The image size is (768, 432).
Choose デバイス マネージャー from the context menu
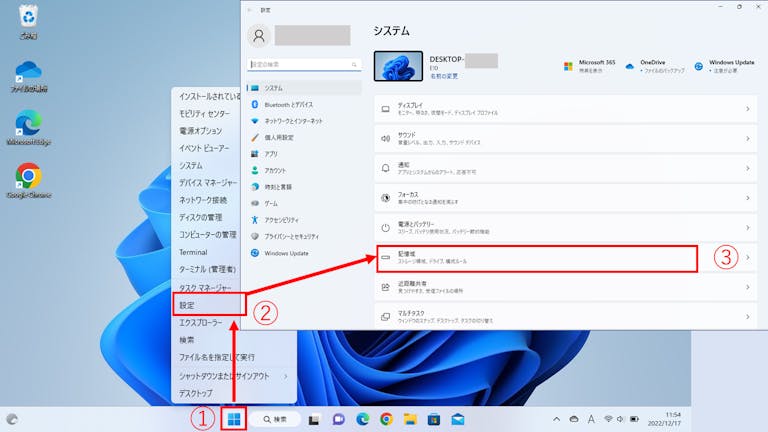[x=208, y=183]
